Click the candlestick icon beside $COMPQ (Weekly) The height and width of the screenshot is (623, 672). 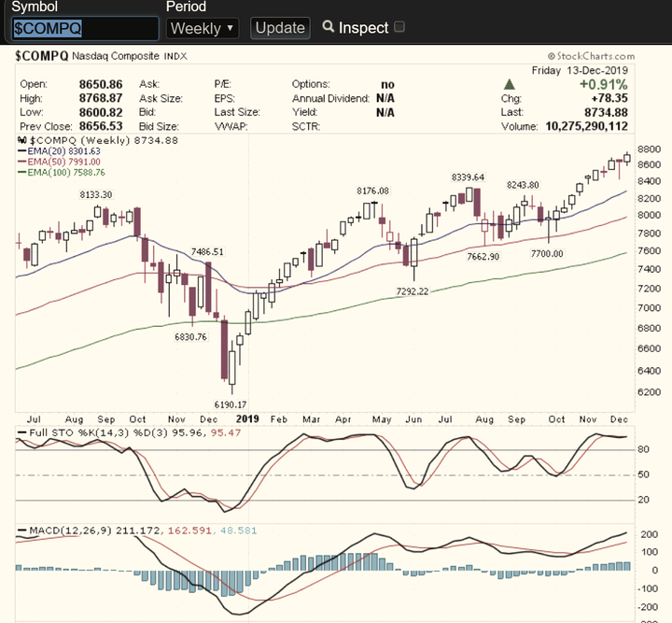(x=22, y=140)
